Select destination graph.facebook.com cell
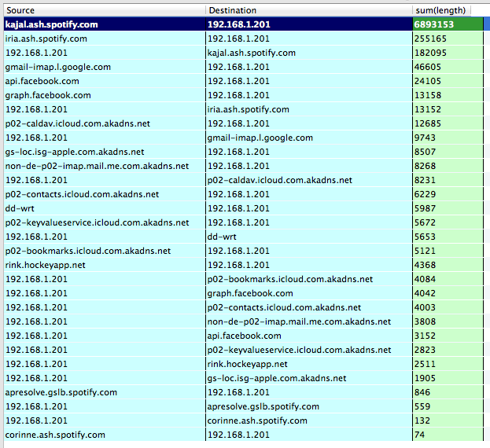 (309, 293)
